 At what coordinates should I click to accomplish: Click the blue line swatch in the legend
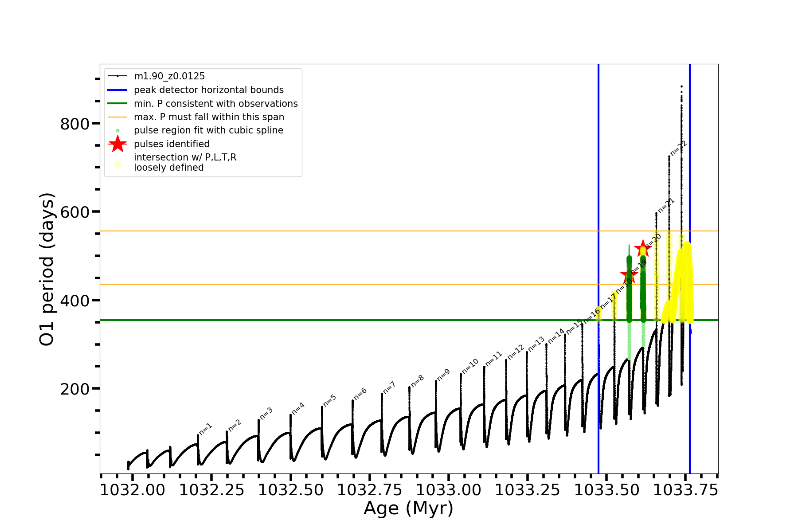117,90
